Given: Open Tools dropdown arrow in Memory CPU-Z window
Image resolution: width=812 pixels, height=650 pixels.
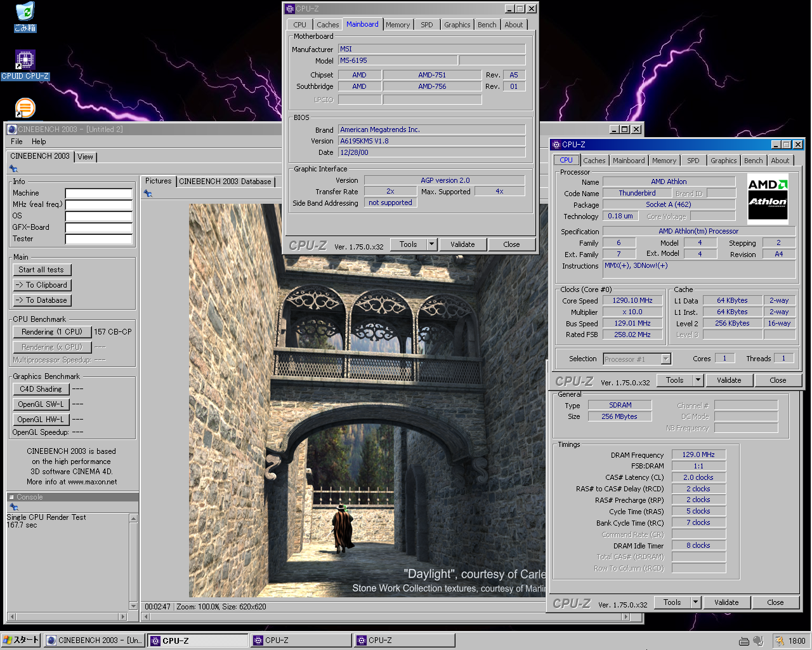Looking at the screenshot, I should pos(695,602).
